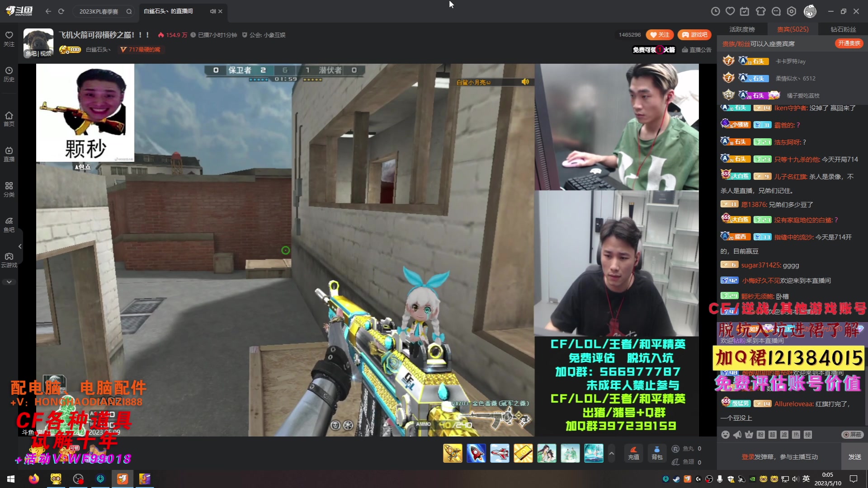This screenshot has height=488, width=868.
Task: Click 免费可领火箭 badge
Action: coord(654,50)
